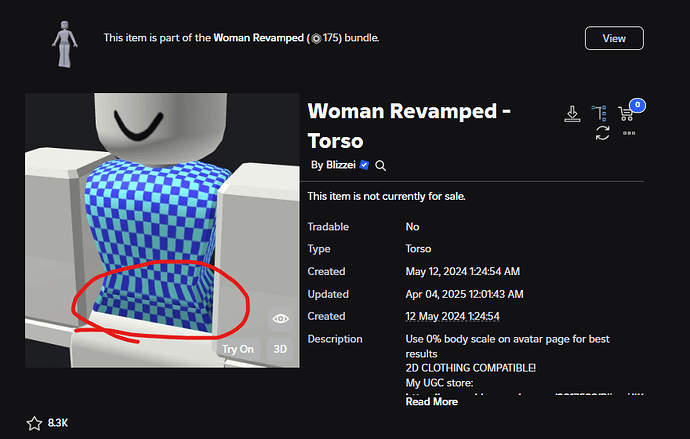The height and width of the screenshot is (439, 690).
Task: Click the 'Tradable' field label
Action: click(x=328, y=227)
